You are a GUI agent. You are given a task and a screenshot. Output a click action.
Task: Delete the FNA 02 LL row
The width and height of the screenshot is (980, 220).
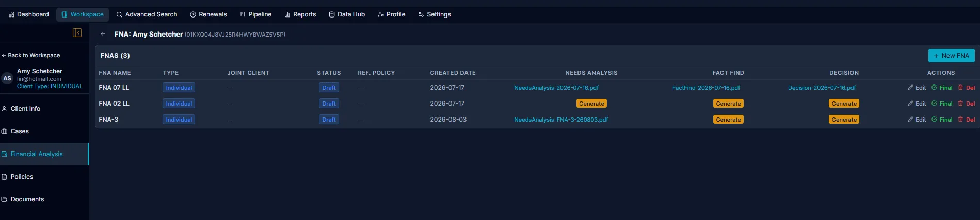(x=967, y=104)
